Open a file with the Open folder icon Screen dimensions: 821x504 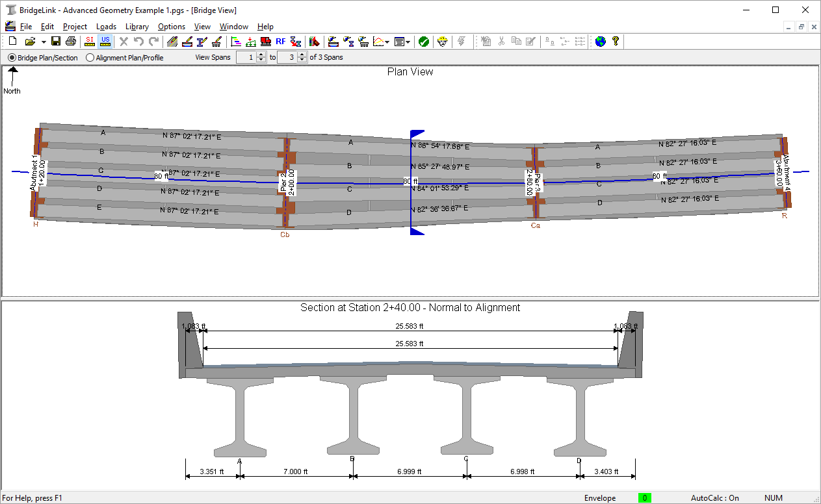pos(31,41)
